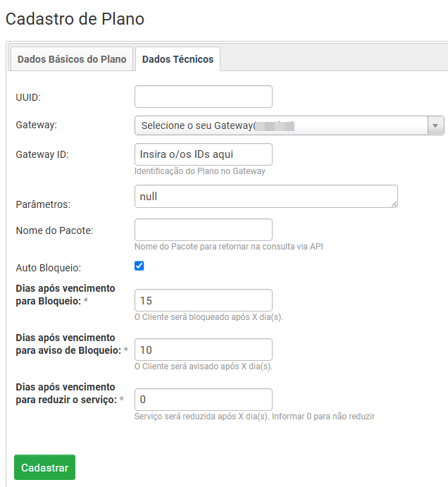
Task: Click the UUID text field
Action: [203, 97]
